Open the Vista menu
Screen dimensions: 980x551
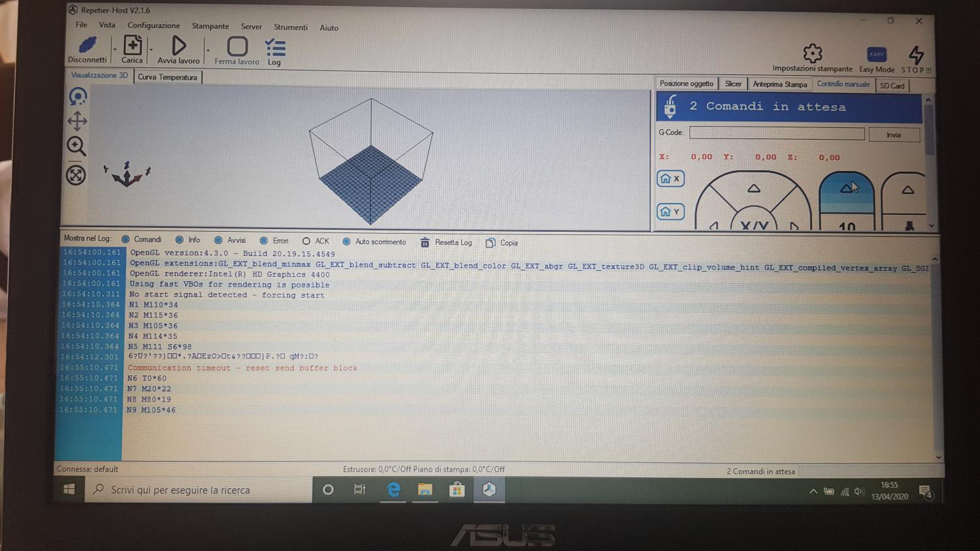click(107, 25)
